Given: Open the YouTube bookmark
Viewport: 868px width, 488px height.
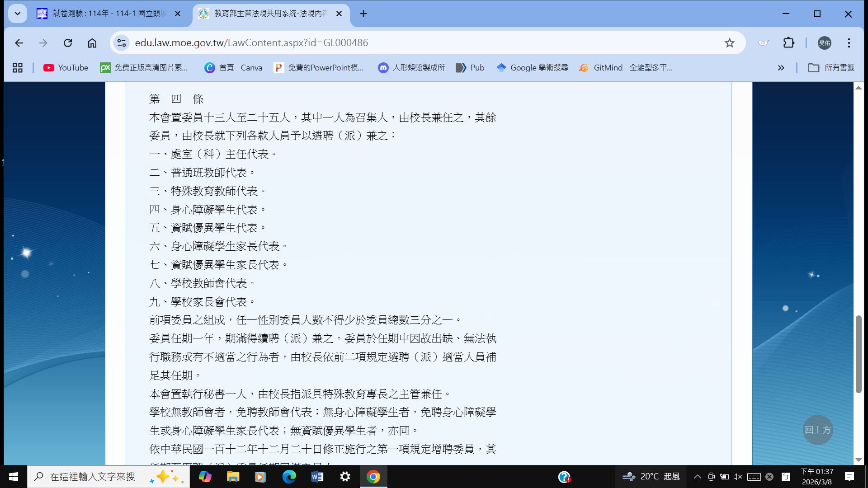Looking at the screenshot, I should click(x=66, y=68).
